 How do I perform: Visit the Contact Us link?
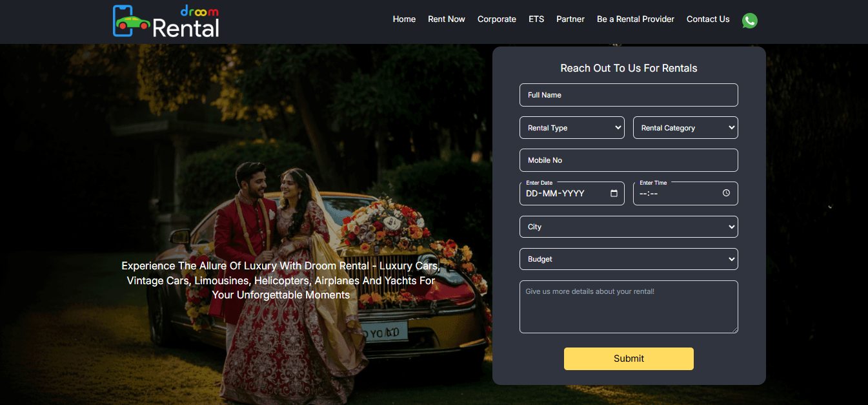tap(708, 19)
